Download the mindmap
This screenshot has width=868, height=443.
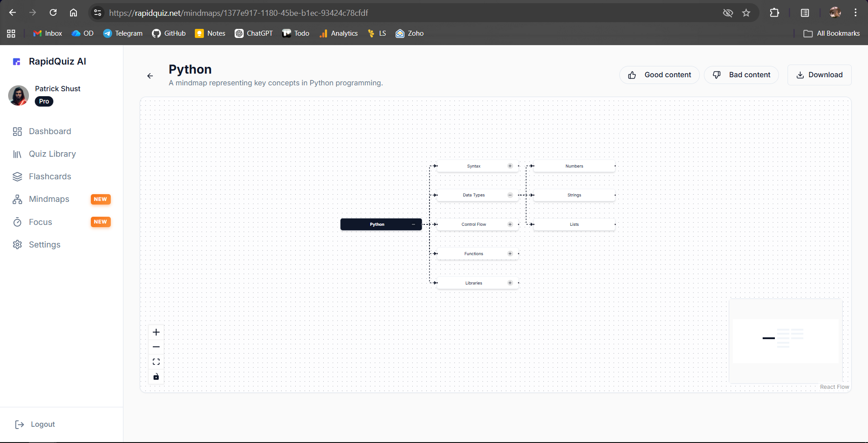pos(819,75)
